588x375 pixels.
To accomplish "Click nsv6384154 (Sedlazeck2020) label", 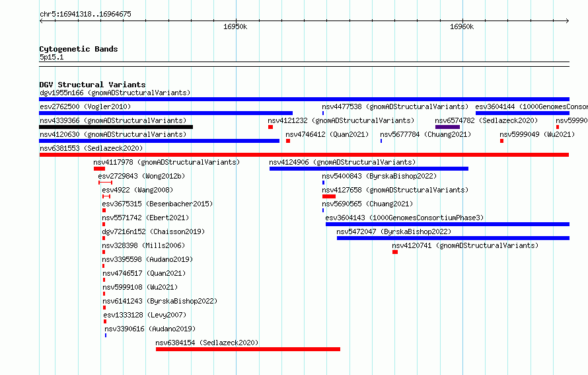I will pyautogui.click(x=207, y=343).
